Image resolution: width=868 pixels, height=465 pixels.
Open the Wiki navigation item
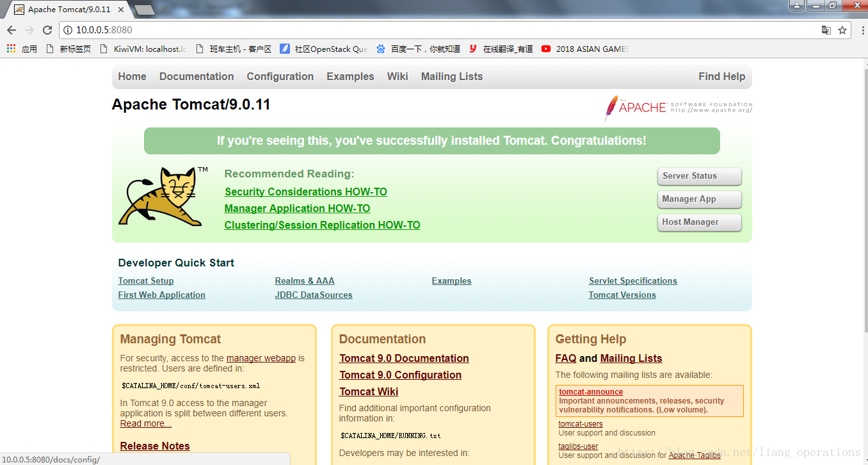click(x=398, y=77)
